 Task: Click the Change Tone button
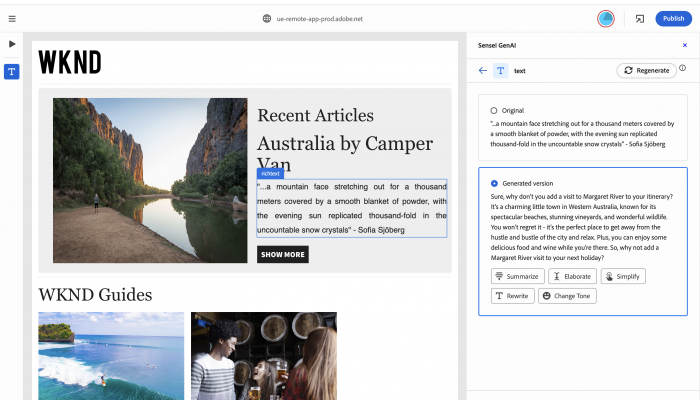(567, 296)
